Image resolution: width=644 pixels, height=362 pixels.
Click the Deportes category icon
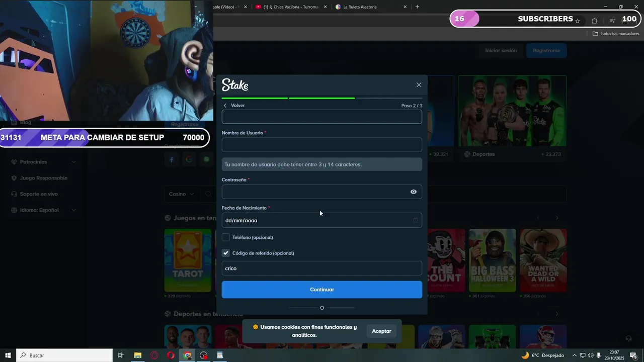click(x=467, y=154)
